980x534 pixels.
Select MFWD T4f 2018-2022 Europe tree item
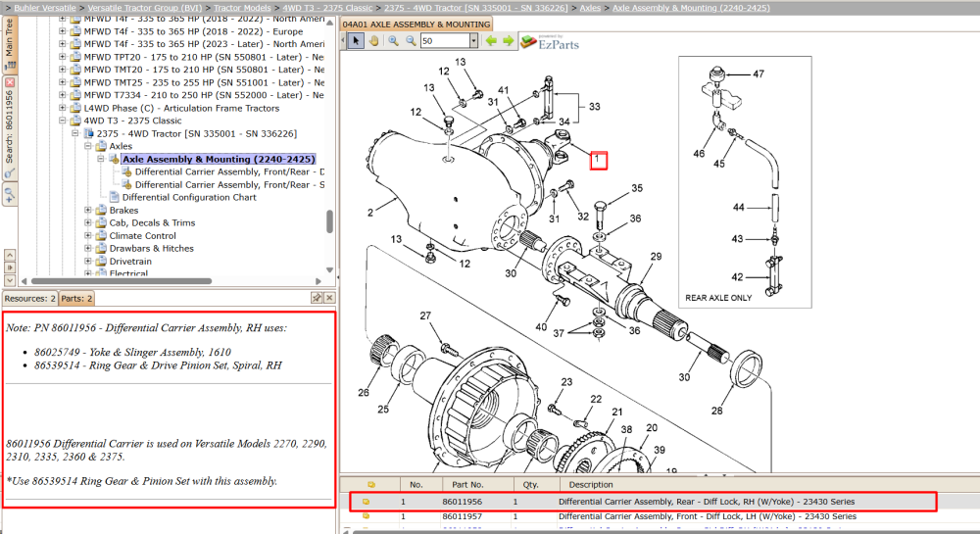click(194, 31)
